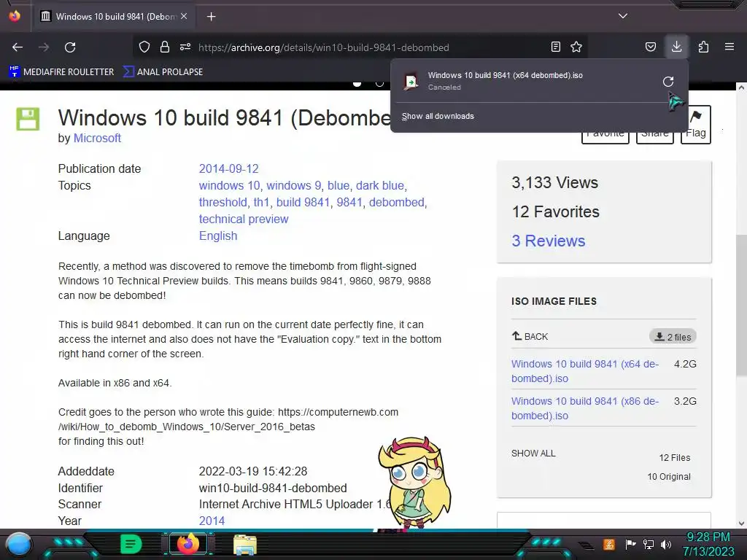This screenshot has height=560, width=747.
Task: Click Show all downloads
Action: point(438,116)
